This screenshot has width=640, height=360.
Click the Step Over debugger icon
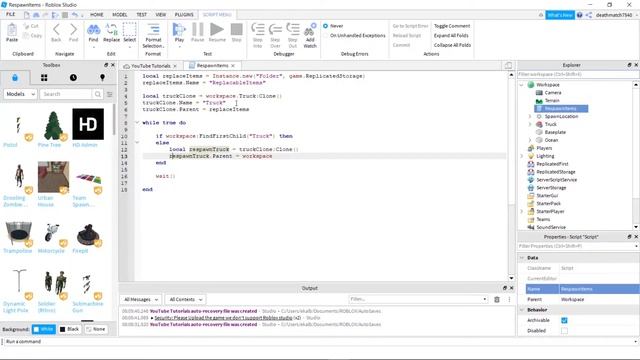tap(275, 29)
